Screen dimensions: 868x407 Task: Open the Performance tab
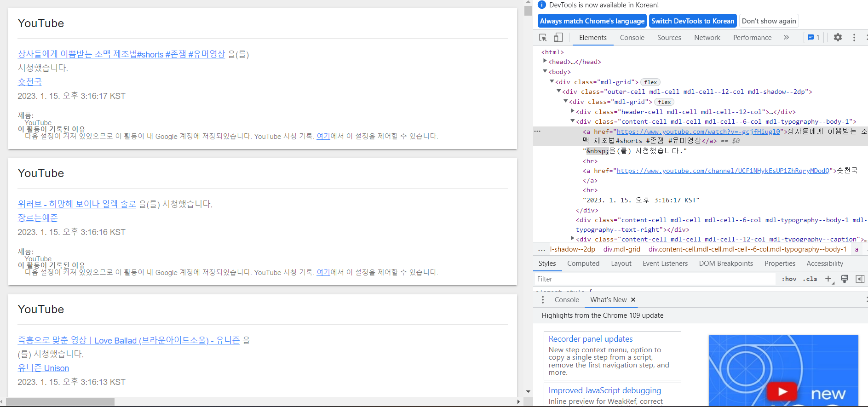[x=752, y=38]
